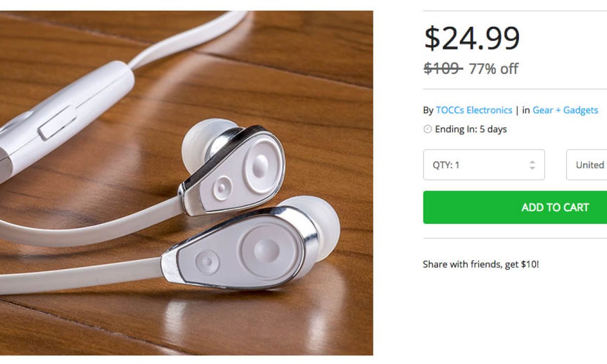The height and width of the screenshot is (364, 607).
Task: Click the clock icon beside Ending In
Action: click(427, 129)
